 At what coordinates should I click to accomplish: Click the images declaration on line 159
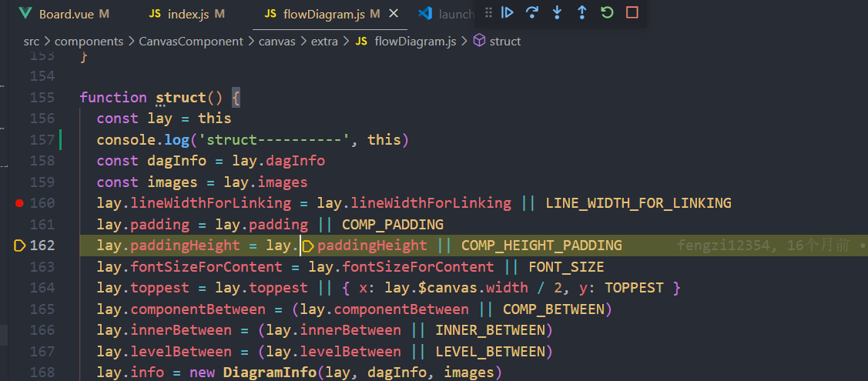[x=173, y=182]
